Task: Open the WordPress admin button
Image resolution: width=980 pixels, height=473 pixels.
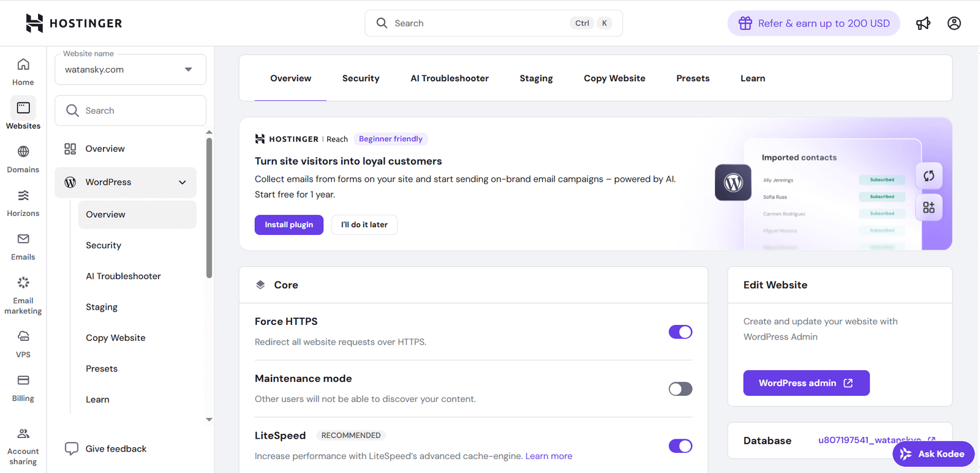Action: 807,383
